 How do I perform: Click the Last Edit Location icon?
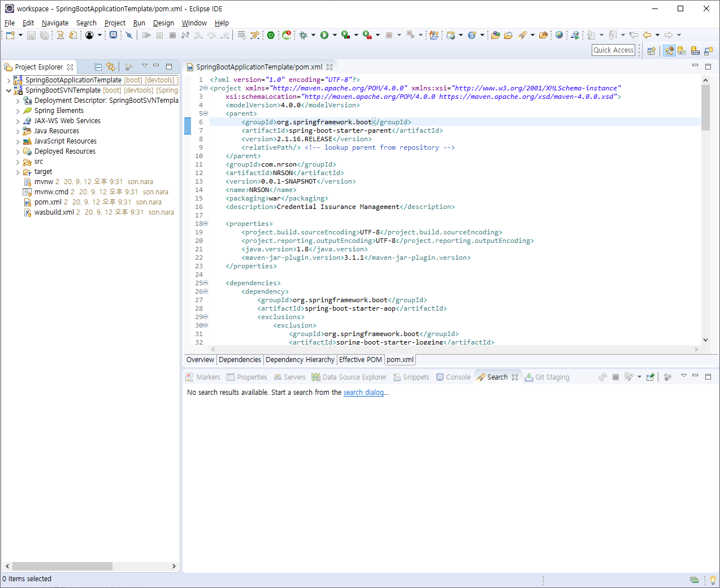pyautogui.click(x=634, y=35)
